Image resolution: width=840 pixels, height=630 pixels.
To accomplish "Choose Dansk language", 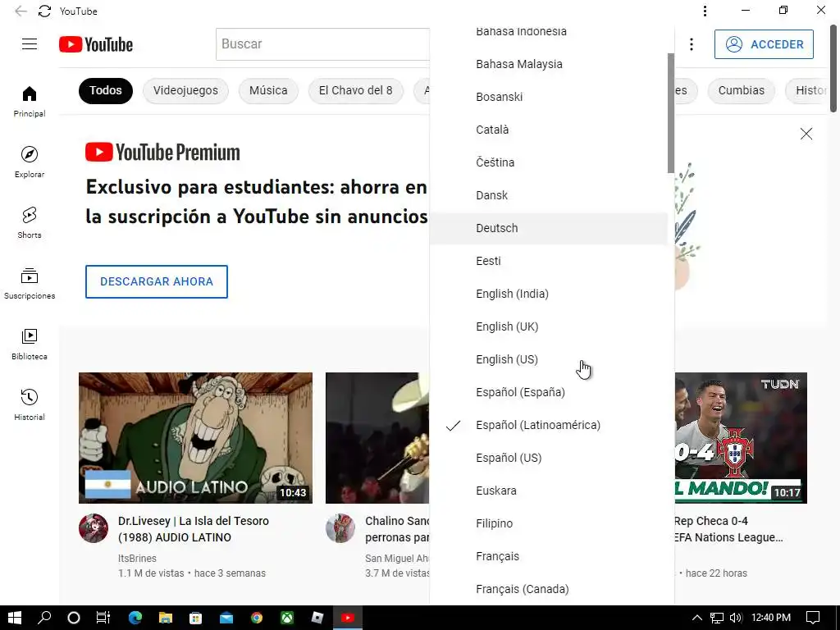I will pyautogui.click(x=549, y=195).
